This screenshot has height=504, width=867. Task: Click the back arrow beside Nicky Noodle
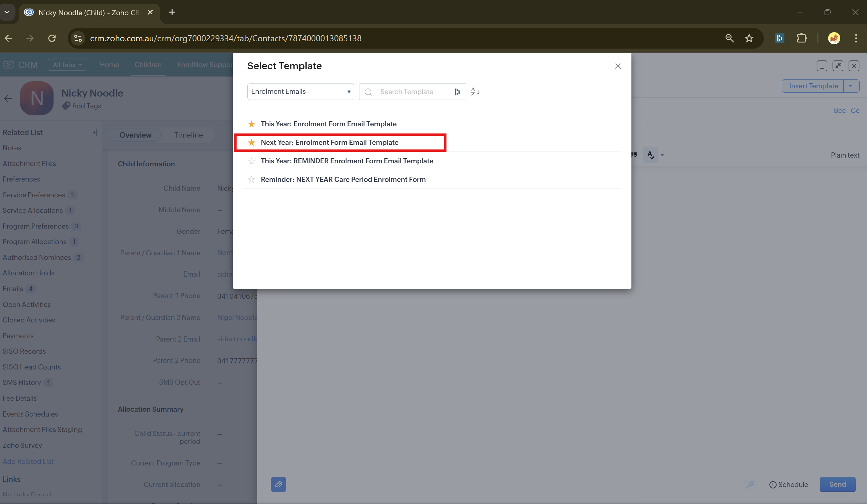pos(8,99)
